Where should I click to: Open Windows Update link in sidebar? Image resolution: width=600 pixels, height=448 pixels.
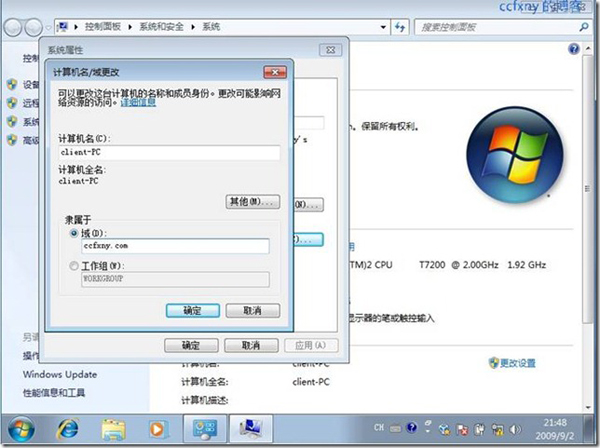click(60, 374)
